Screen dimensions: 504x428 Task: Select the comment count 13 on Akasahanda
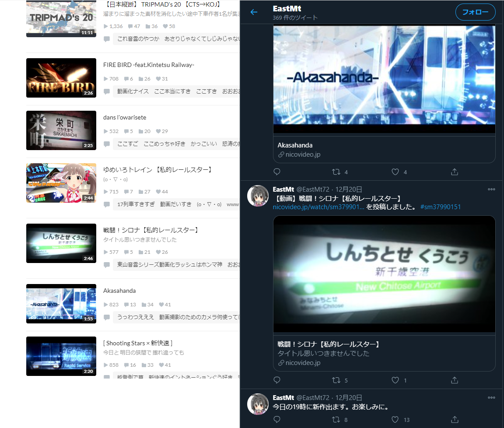(x=130, y=305)
